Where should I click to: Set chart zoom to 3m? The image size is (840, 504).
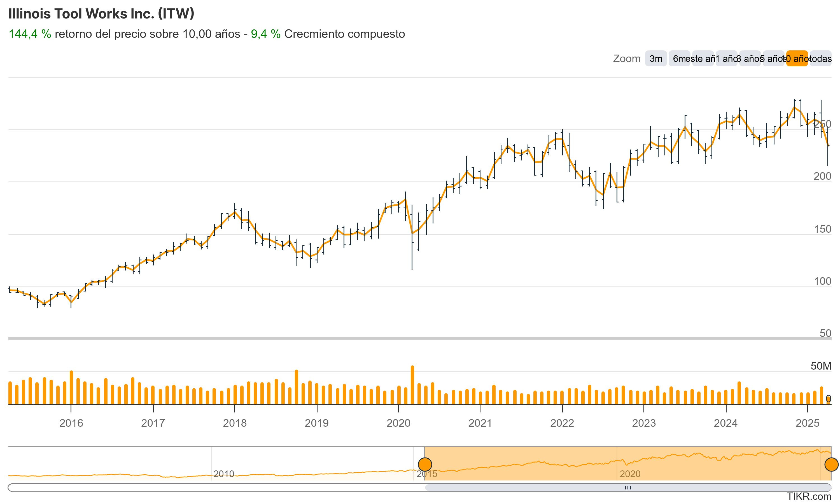[656, 59]
